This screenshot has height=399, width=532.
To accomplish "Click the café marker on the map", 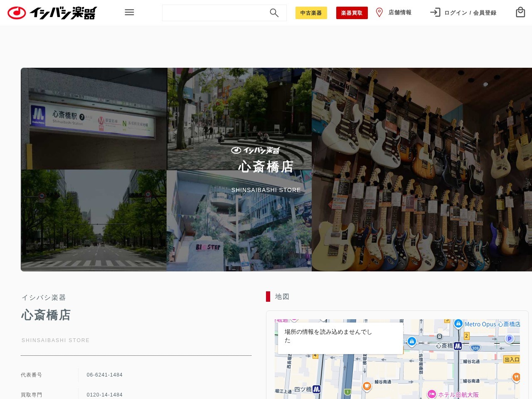I will 367,387.
